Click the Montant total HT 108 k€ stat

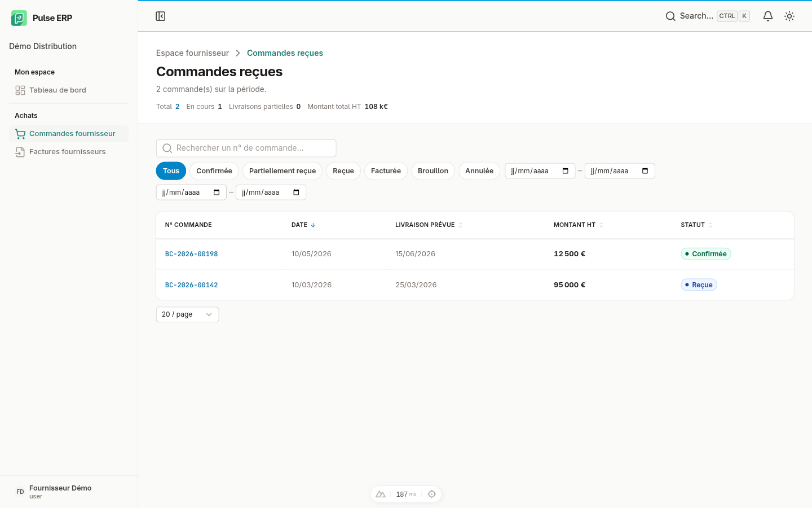347,107
